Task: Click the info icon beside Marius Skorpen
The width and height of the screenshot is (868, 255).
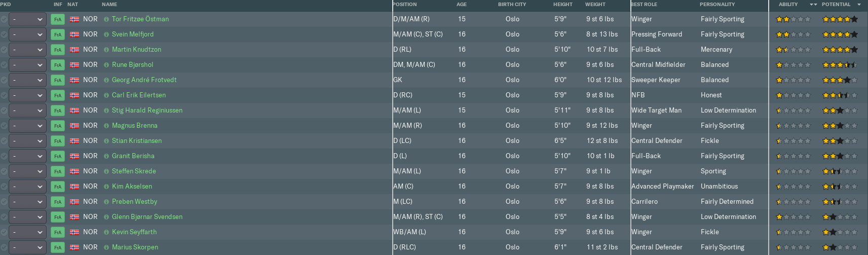Action: click(x=106, y=247)
